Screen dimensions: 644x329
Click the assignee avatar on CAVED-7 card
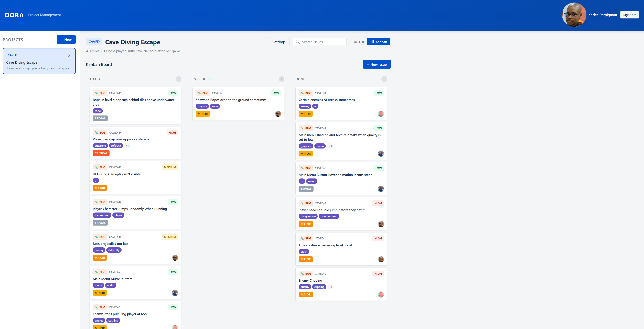tap(175, 293)
